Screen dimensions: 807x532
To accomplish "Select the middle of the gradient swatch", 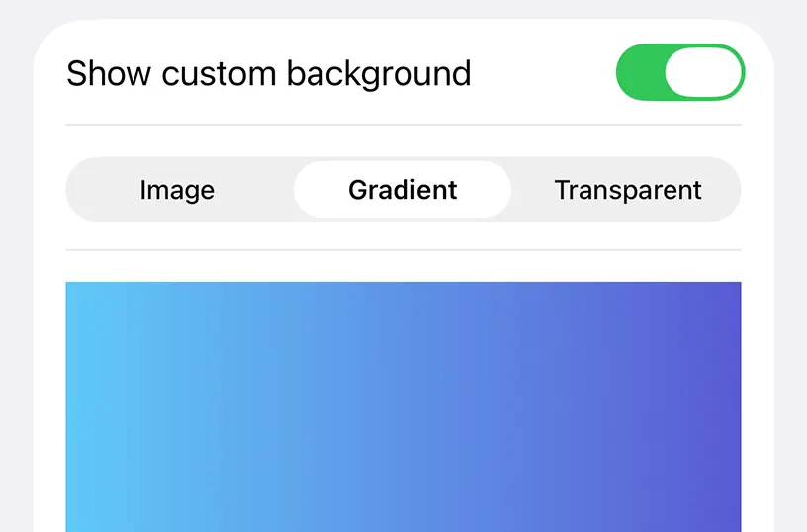I will 403,407.
